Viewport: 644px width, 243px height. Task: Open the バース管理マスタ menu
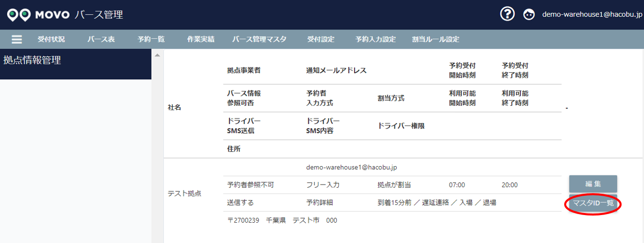coord(259,40)
